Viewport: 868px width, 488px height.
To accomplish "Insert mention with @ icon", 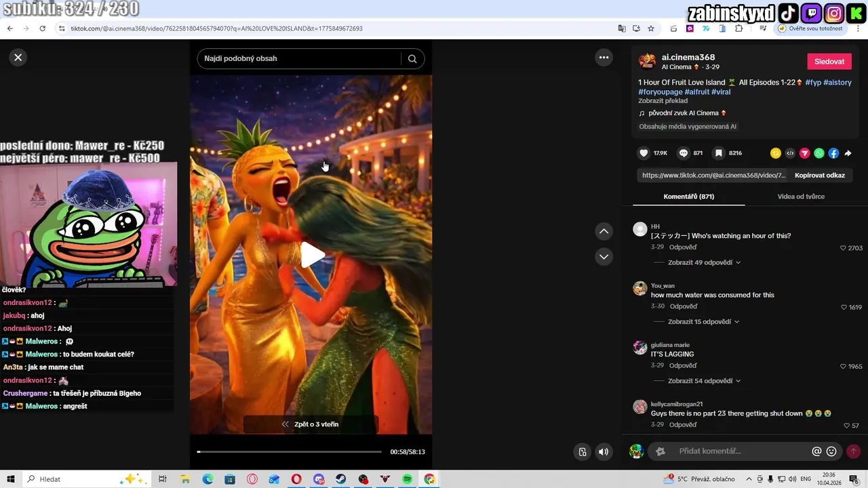I will 816,451.
